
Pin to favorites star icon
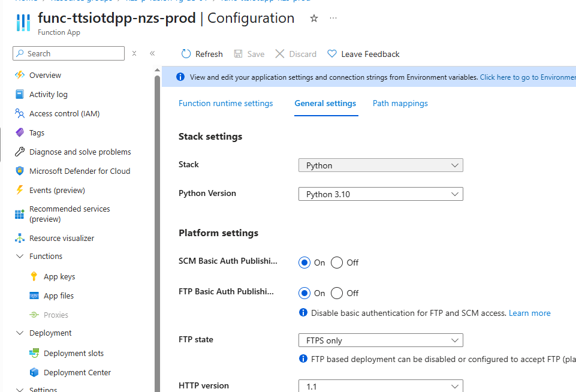(313, 19)
